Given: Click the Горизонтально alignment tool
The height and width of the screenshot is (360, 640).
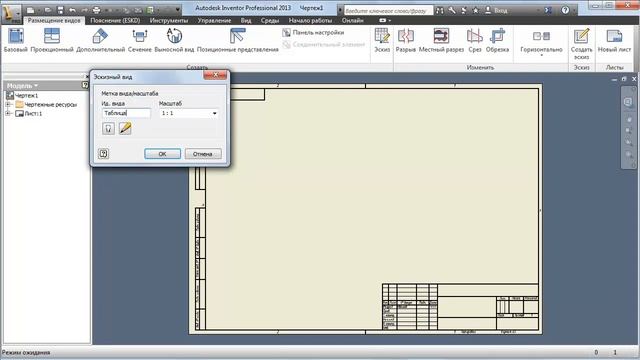Looking at the screenshot, I should click(541, 40).
